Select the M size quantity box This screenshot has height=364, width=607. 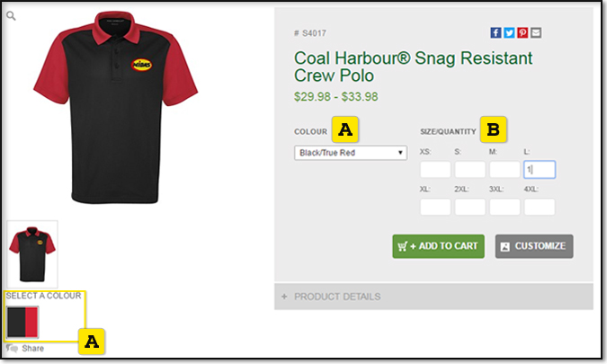point(504,170)
